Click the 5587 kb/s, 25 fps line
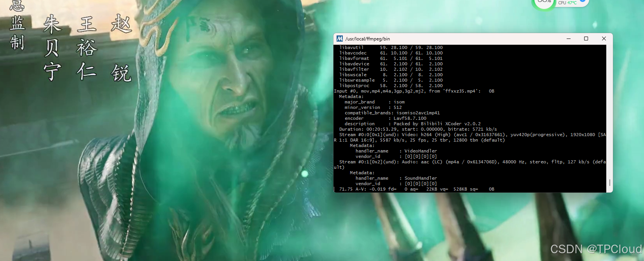644x261 pixels. coord(419,140)
